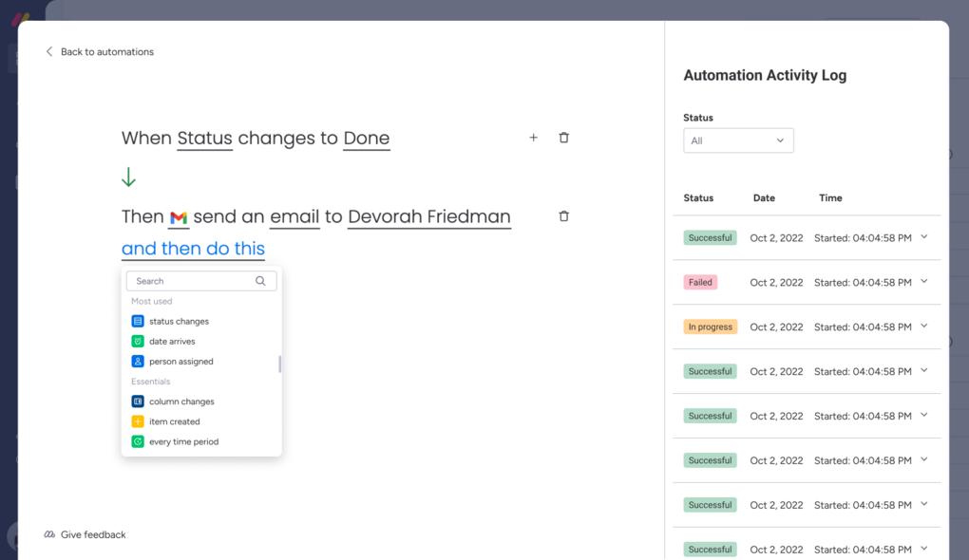Expand the first Successful log entry
This screenshot has width=969, height=560.
(924, 237)
